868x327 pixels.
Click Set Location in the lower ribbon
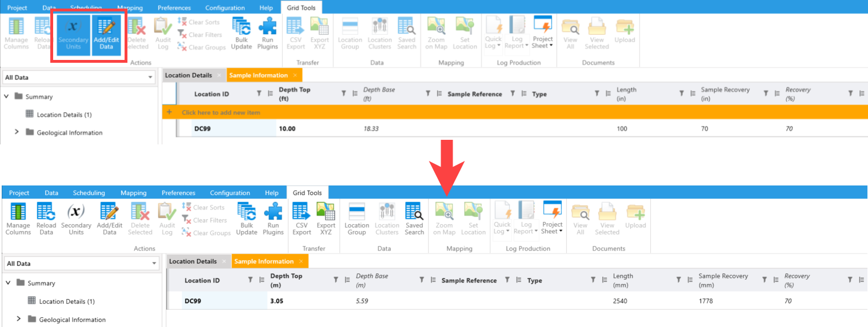click(x=473, y=219)
